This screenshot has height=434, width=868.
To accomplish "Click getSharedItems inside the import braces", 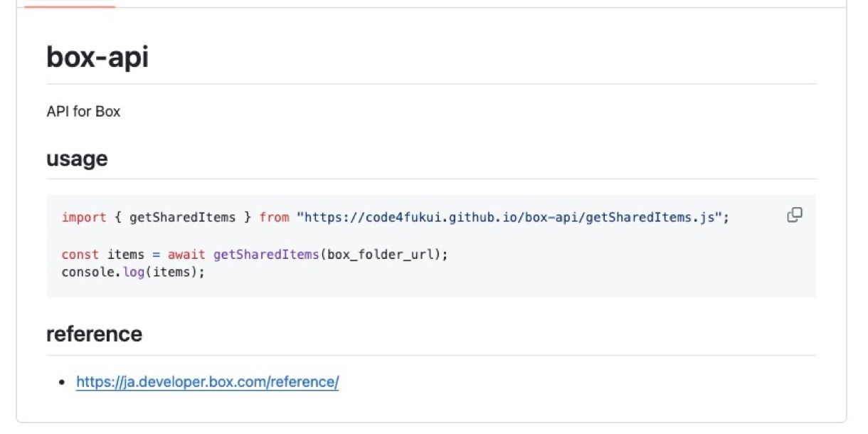I will [182, 218].
